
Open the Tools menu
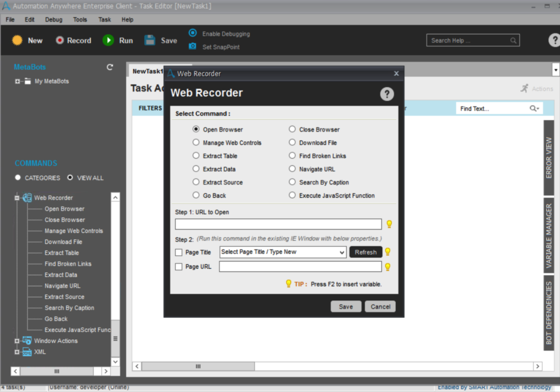(x=80, y=20)
